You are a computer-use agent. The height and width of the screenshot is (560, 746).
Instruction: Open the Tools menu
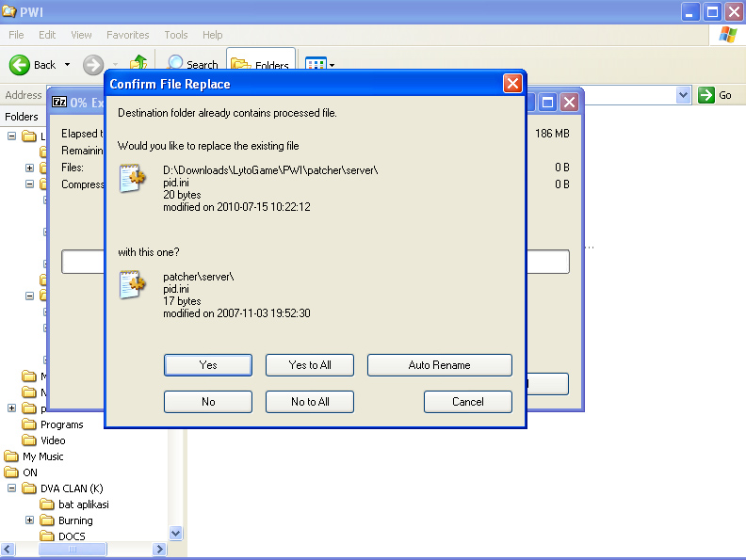click(x=176, y=35)
